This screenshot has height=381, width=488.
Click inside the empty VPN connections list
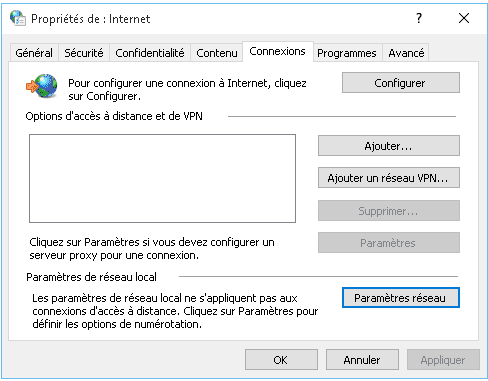[162, 178]
